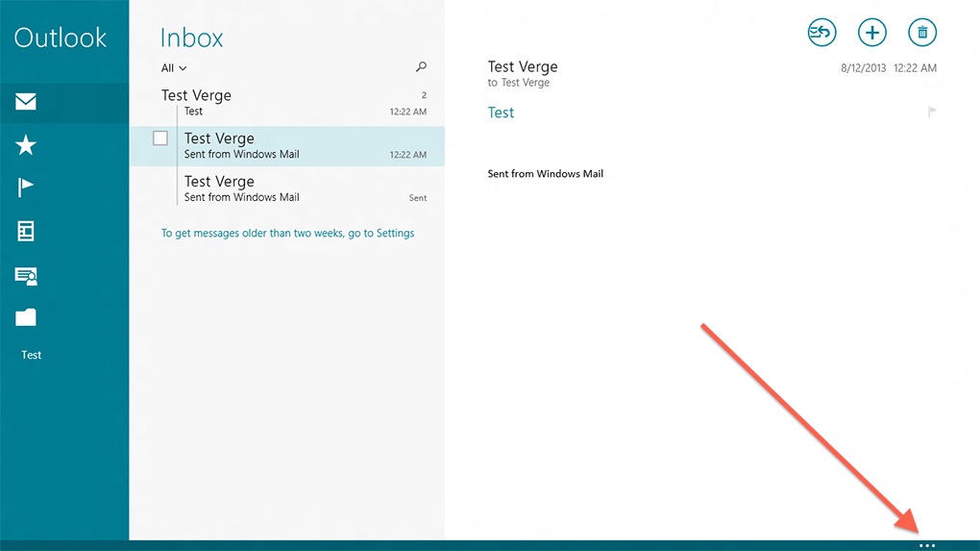Click sender name Test Verge in reading pane

point(523,66)
